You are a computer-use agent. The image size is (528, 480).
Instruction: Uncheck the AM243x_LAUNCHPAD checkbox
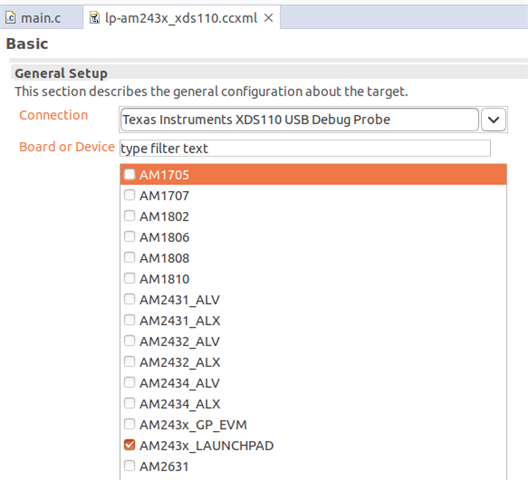(130, 445)
